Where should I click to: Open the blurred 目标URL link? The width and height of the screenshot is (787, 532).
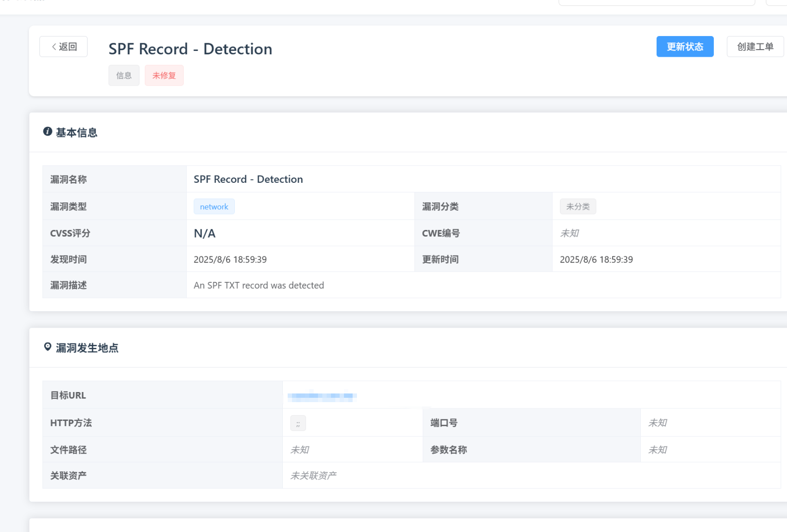coord(322,396)
